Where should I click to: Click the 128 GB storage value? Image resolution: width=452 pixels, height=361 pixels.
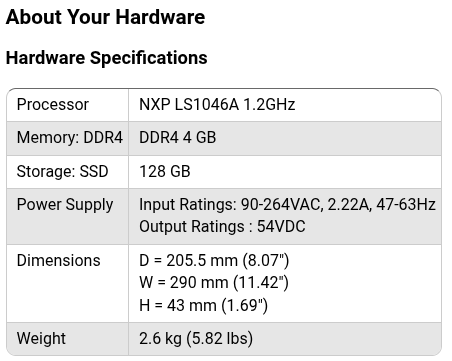[x=165, y=172]
